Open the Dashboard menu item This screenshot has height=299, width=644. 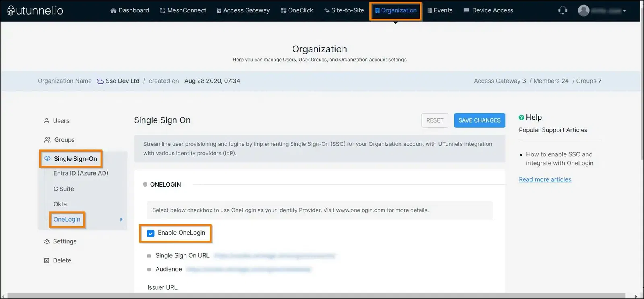click(x=130, y=10)
